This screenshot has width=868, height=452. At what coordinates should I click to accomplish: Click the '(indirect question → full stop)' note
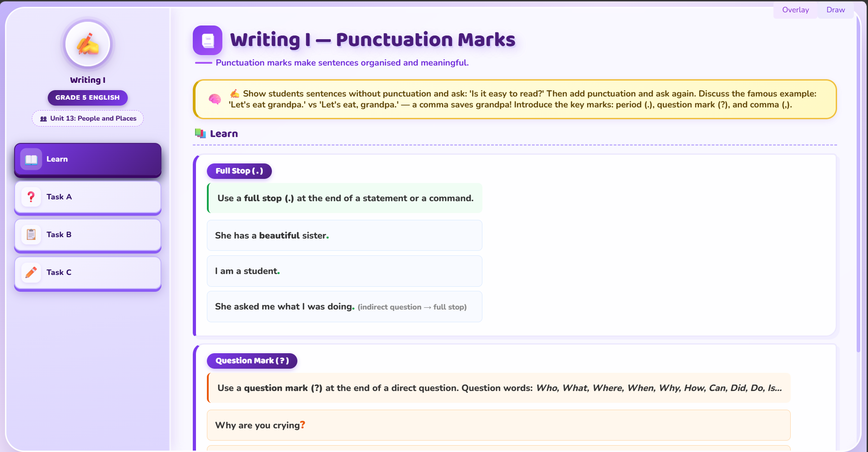coord(412,307)
